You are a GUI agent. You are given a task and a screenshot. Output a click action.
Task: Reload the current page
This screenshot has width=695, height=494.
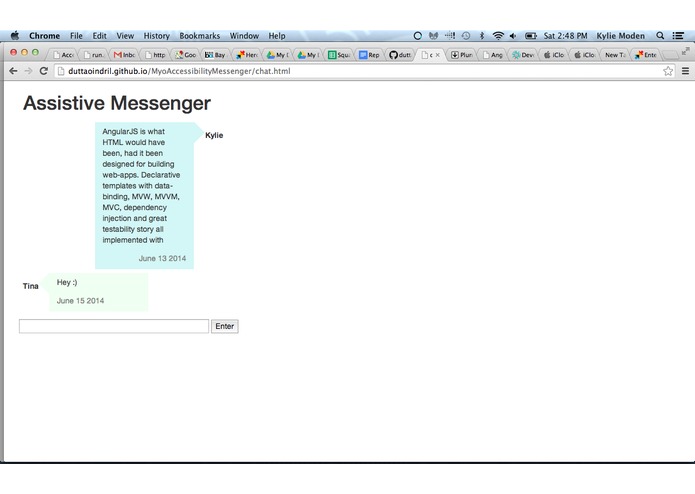[43, 71]
